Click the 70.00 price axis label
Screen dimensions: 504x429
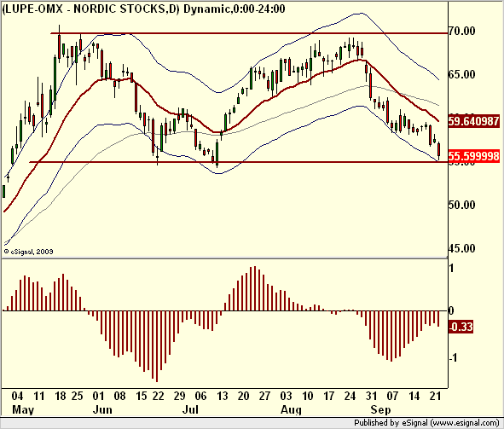(462, 32)
